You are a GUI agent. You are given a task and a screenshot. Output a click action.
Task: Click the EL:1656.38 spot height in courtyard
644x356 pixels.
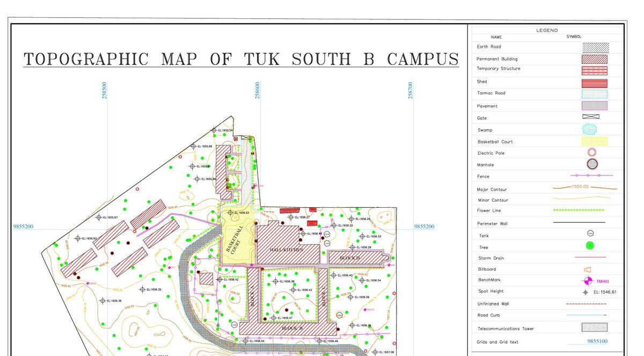coord(287,281)
